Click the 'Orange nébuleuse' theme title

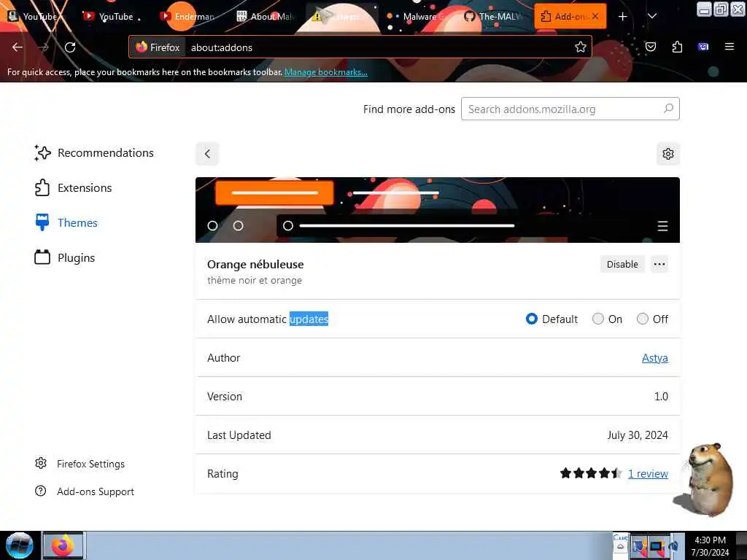click(x=255, y=264)
